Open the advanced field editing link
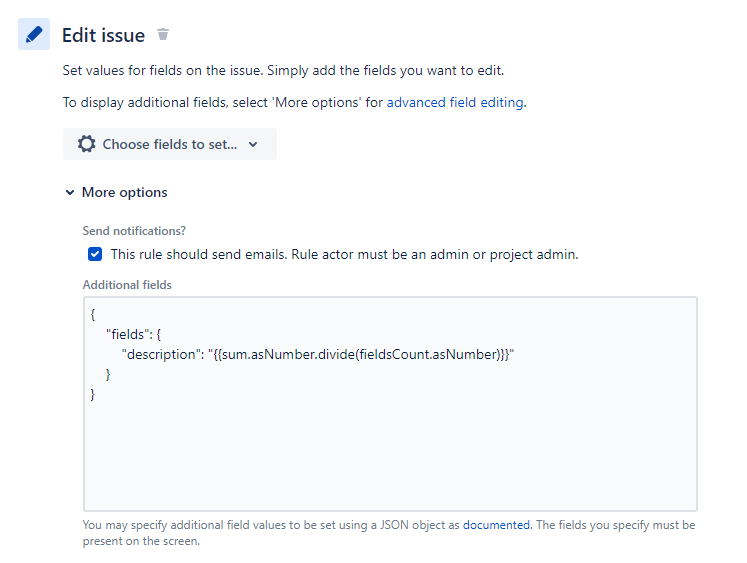The width and height of the screenshot is (747, 563). point(455,102)
